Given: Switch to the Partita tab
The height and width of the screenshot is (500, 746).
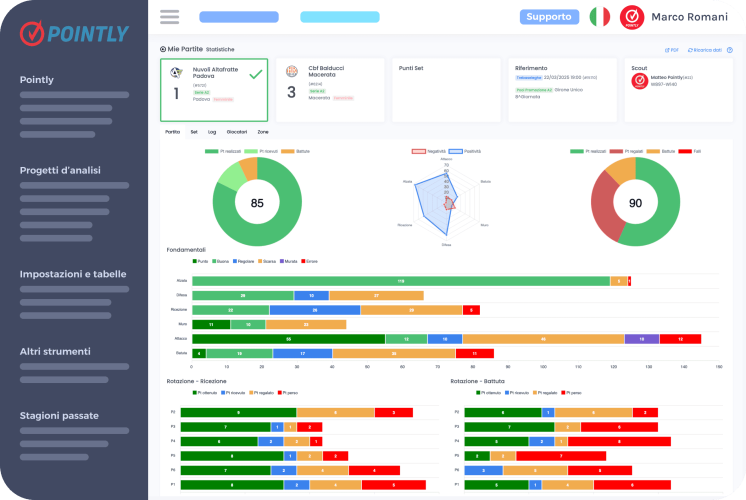Looking at the screenshot, I should tap(173, 132).
